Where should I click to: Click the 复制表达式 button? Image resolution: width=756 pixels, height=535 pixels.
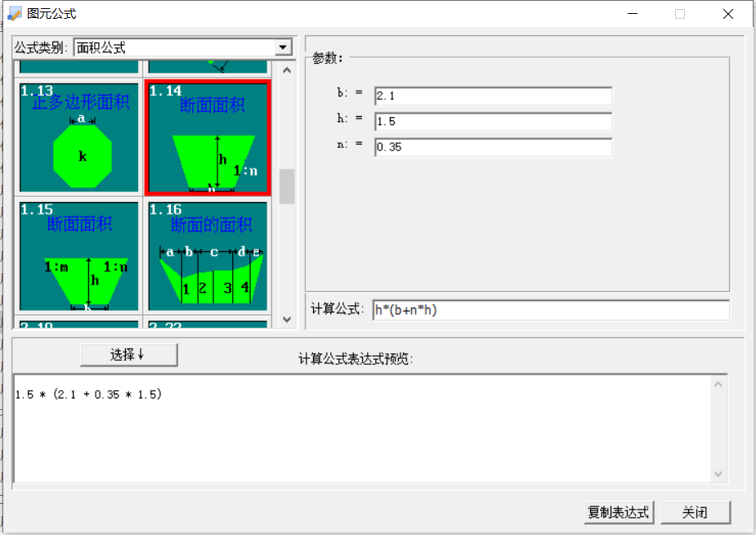pos(619,512)
